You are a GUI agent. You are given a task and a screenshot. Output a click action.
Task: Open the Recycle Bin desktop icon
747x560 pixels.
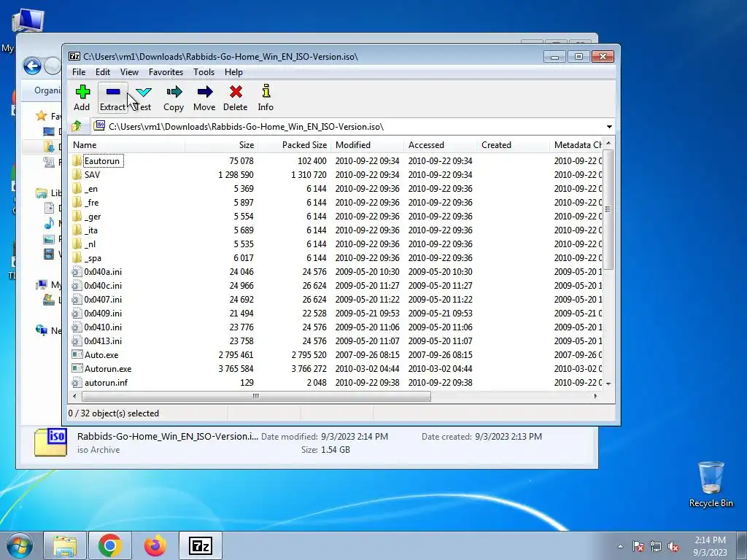(x=711, y=484)
